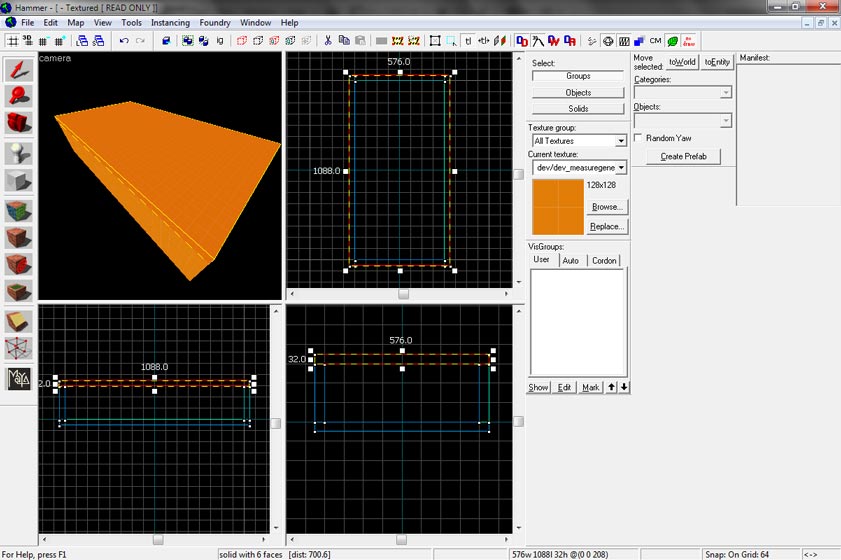Click the CM toolbar button
The width and height of the screenshot is (841, 560).
click(655, 41)
